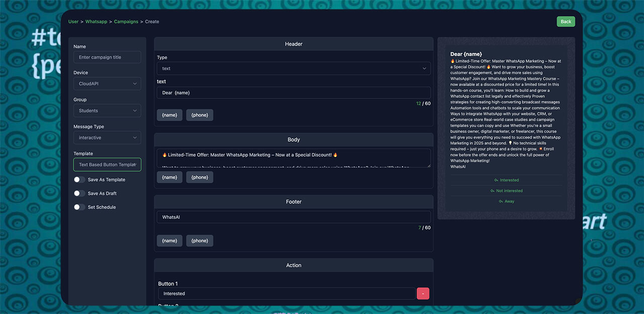This screenshot has height=314, width=644.
Task: Click the campaign Name input field
Action: 107,57
